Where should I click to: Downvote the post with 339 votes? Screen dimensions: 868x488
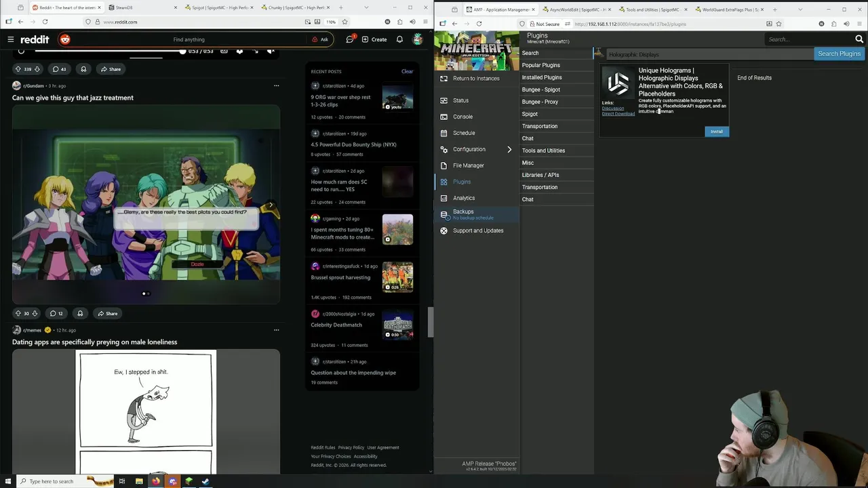pos(37,69)
